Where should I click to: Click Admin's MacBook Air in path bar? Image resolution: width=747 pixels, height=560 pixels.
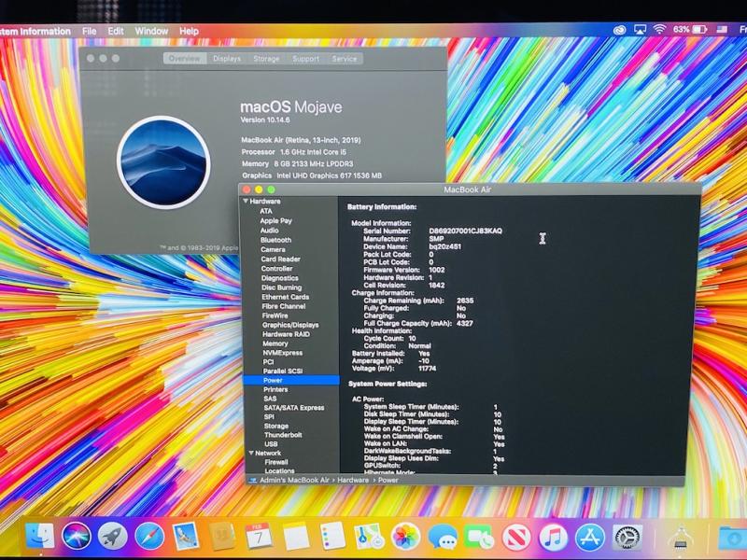[294, 480]
